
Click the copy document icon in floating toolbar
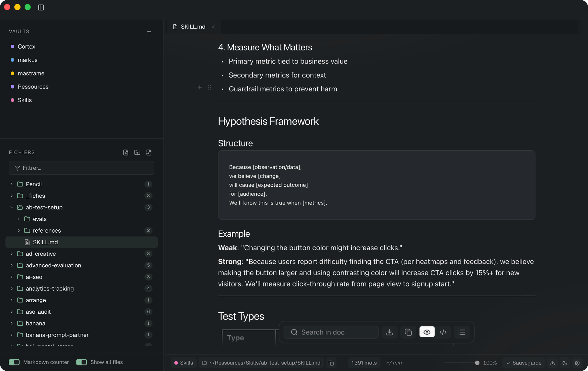[x=408, y=332]
